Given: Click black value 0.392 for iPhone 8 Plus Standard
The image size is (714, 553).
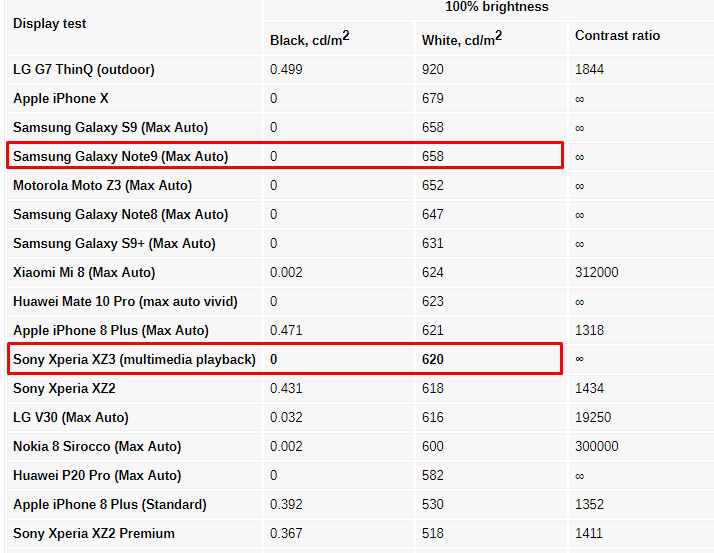Looking at the screenshot, I should tap(286, 505).
